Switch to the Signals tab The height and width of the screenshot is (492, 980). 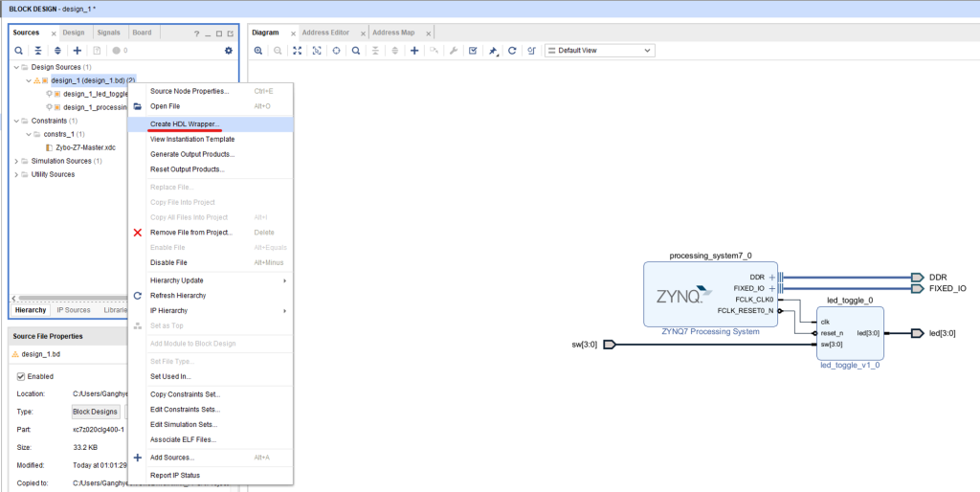(109, 33)
